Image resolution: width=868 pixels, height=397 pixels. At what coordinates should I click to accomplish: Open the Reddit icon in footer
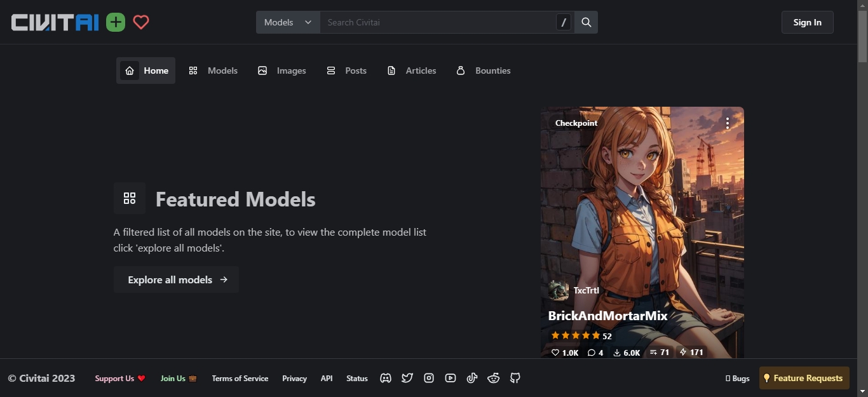pos(494,378)
